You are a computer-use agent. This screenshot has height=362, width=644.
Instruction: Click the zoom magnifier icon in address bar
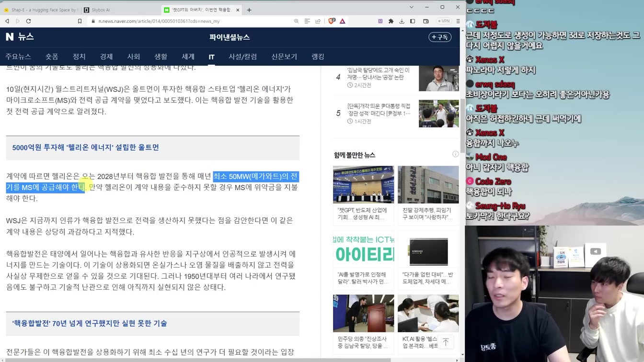296,21
